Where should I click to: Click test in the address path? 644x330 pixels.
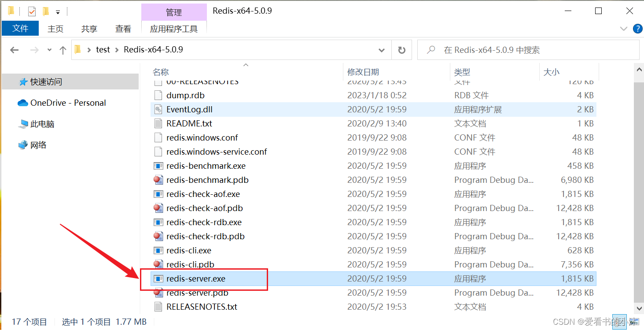tap(103, 50)
